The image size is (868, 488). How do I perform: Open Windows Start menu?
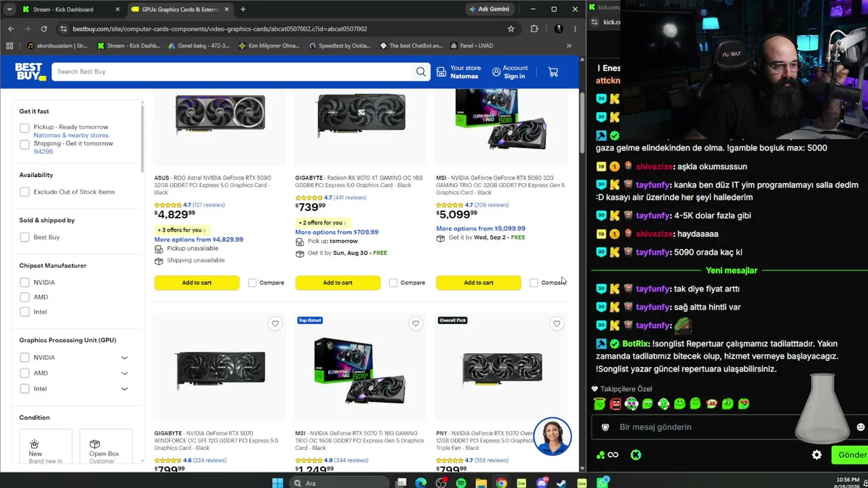(277, 483)
